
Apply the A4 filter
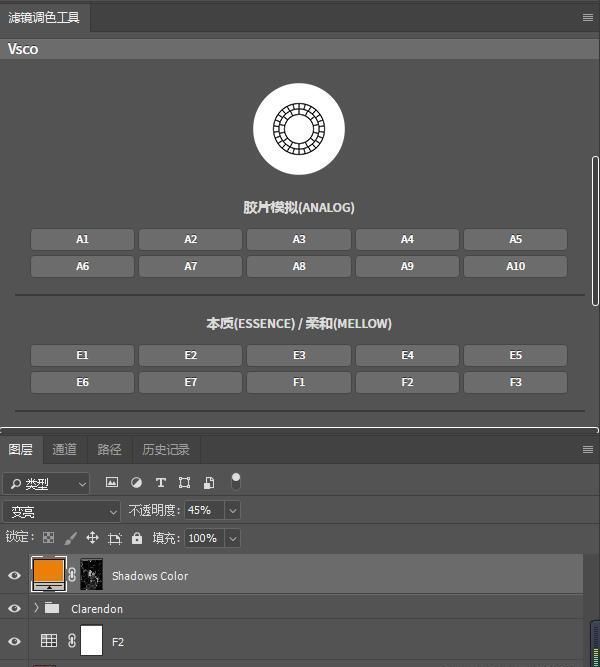(x=407, y=239)
